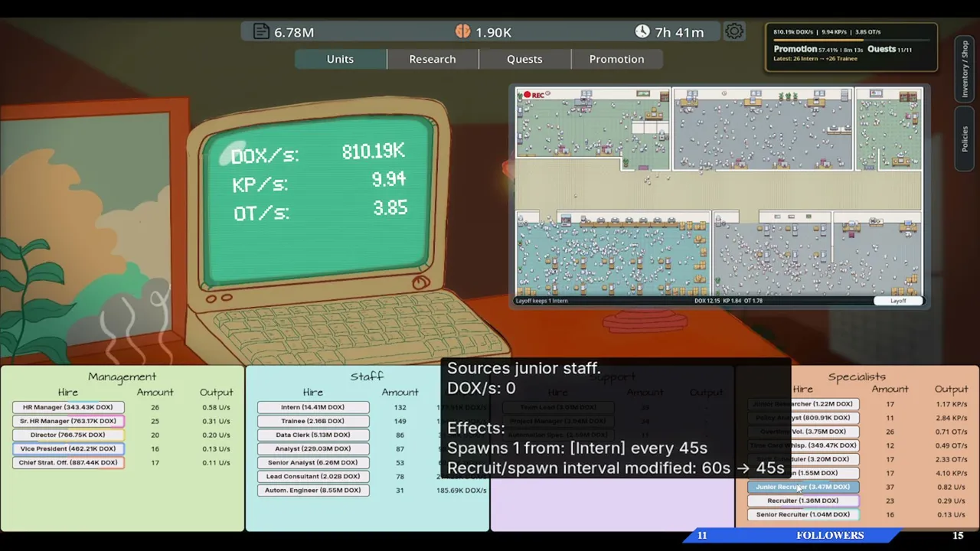The width and height of the screenshot is (980, 551).
Task: Hire a Senior Analyst
Action: (313, 462)
